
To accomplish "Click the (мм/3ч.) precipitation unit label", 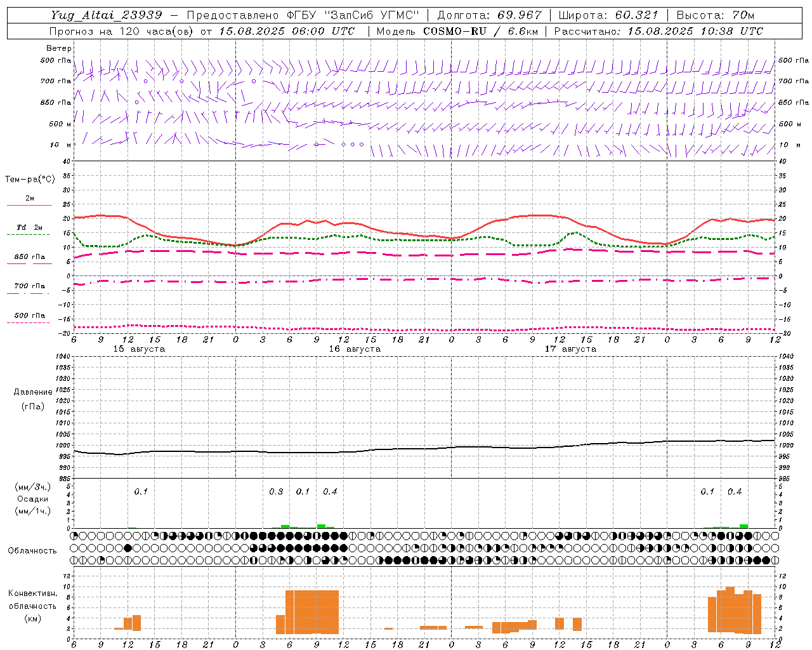I will (33, 487).
